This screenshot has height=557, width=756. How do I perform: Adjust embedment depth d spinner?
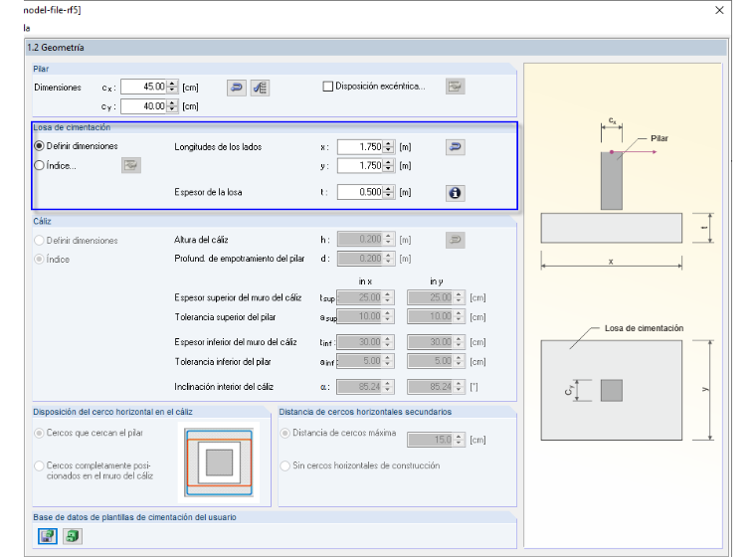[389, 259]
